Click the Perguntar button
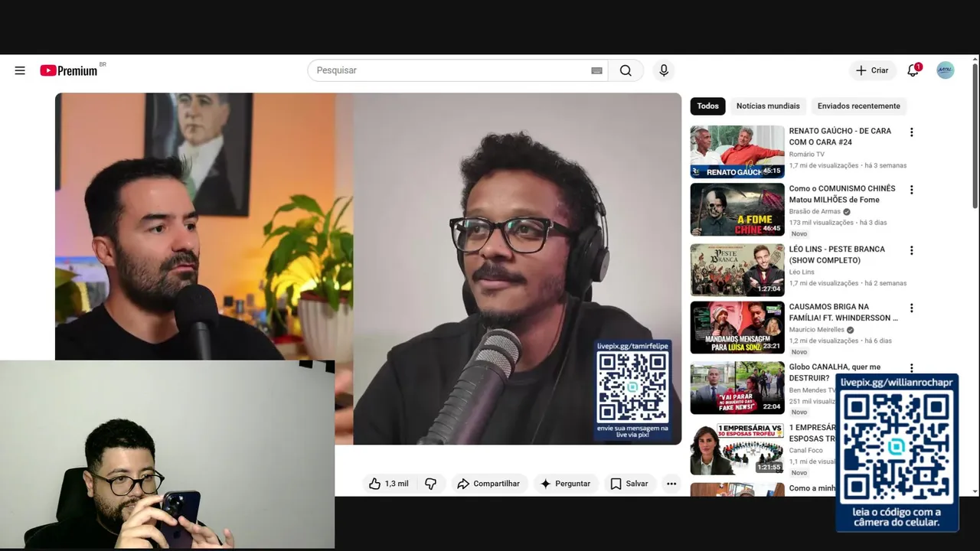The height and width of the screenshot is (551, 980). tap(566, 484)
